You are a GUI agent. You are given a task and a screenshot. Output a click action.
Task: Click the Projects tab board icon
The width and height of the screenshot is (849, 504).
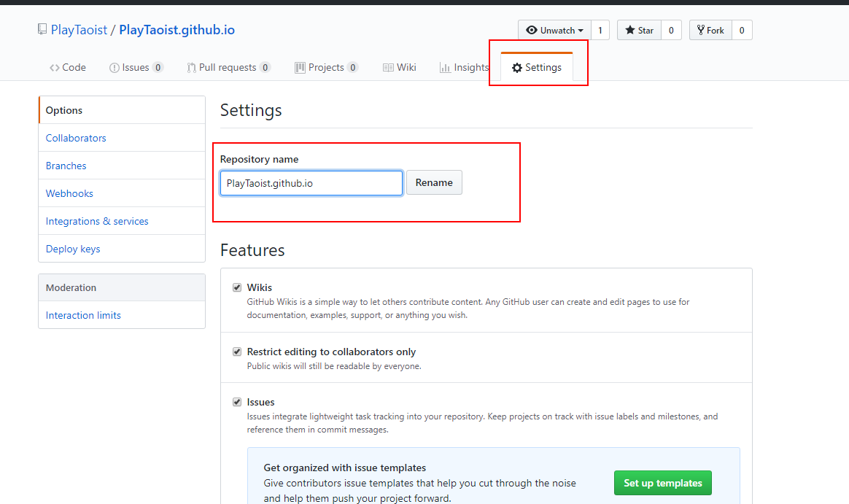pyautogui.click(x=300, y=68)
